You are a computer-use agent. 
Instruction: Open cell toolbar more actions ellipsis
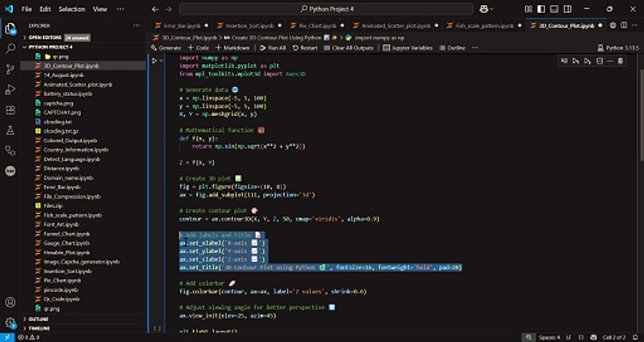[x=610, y=61]
